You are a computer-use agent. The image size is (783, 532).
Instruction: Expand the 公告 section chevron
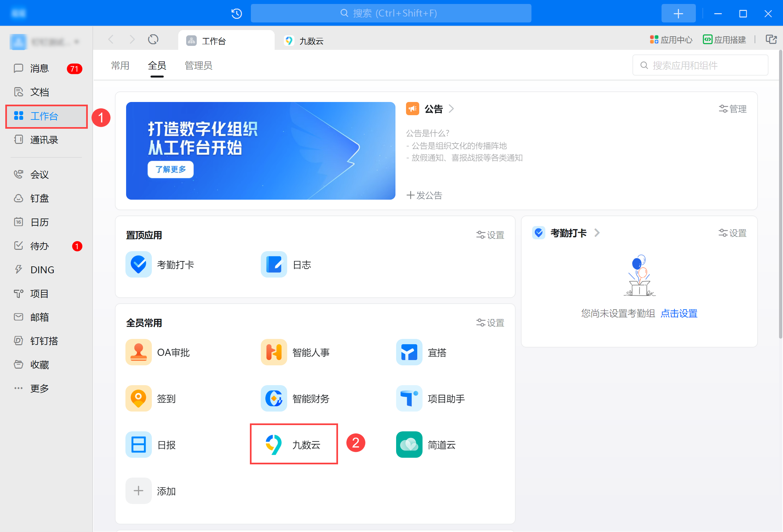[452, 109]
